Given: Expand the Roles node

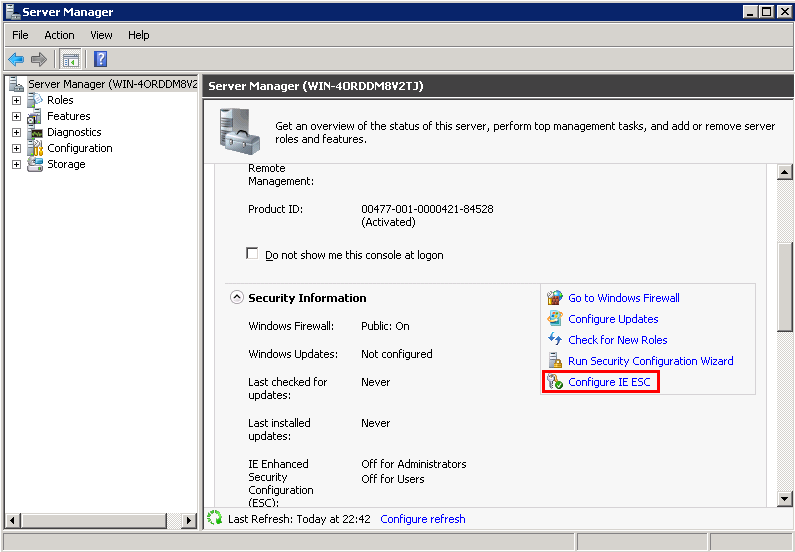Looking at the screenshot, I should pyautogui.click(x=16, y=100).
